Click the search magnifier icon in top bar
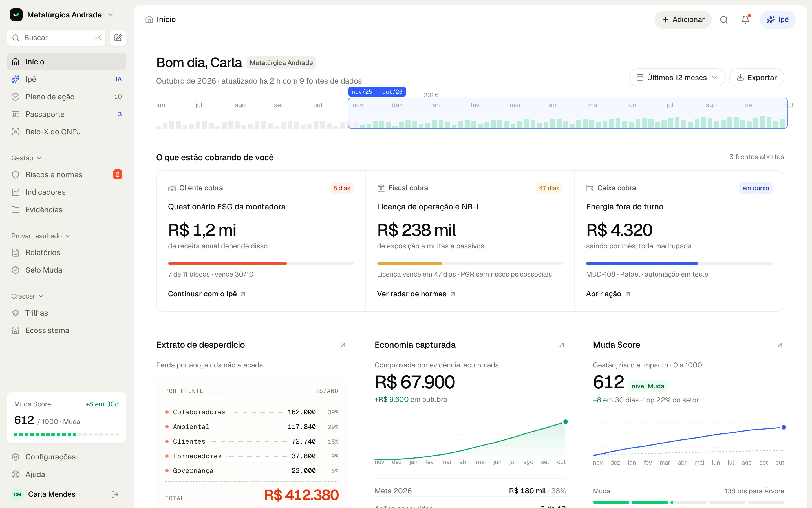This screenshot has height=508, width=812. pyautogui.click(x=724, y=19)
